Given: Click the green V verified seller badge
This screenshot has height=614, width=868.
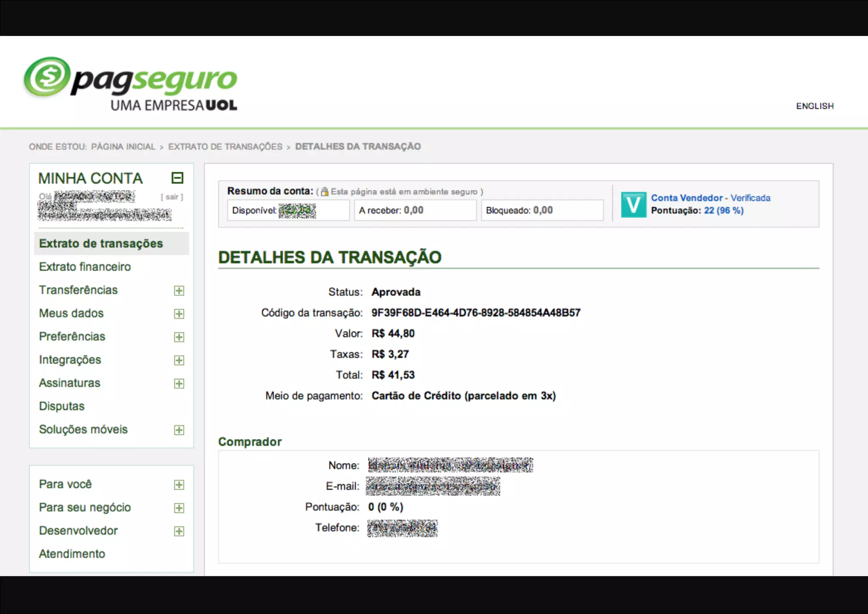Looking at the screenshot, I should click(x=633, y=205).
